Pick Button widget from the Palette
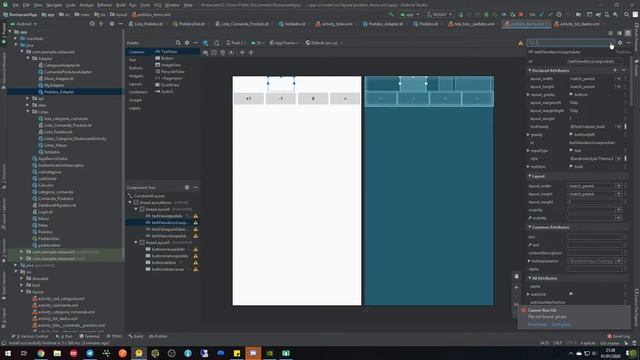The image size is (640, 360). pyautogui.click(x=165, y=58)
